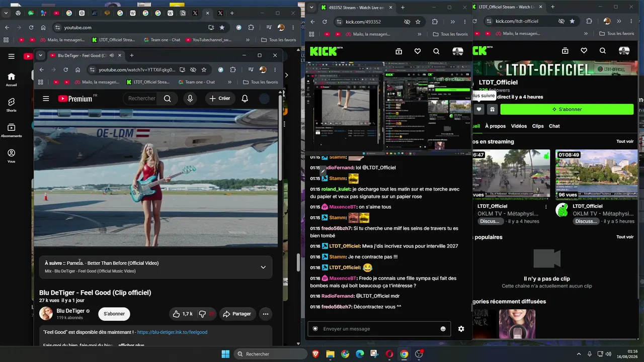Click Partager to share the video
The height and width of the screenshot is (362, 644).
coord(237,314)
